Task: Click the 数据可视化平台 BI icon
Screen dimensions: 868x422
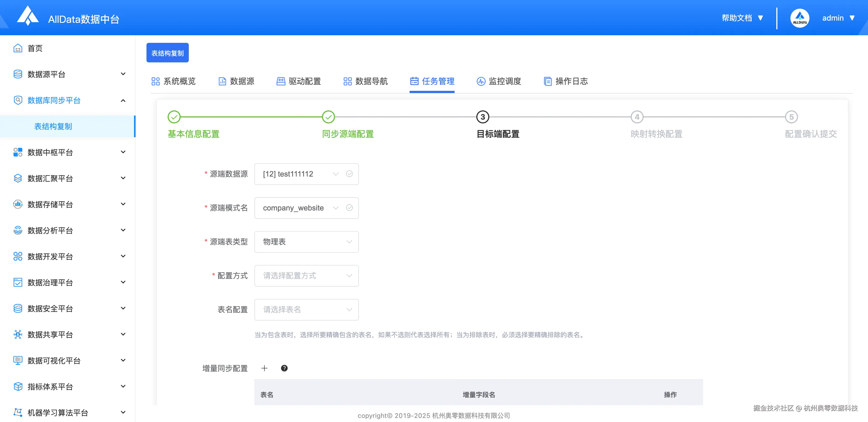Action: [x=18, y=360]
